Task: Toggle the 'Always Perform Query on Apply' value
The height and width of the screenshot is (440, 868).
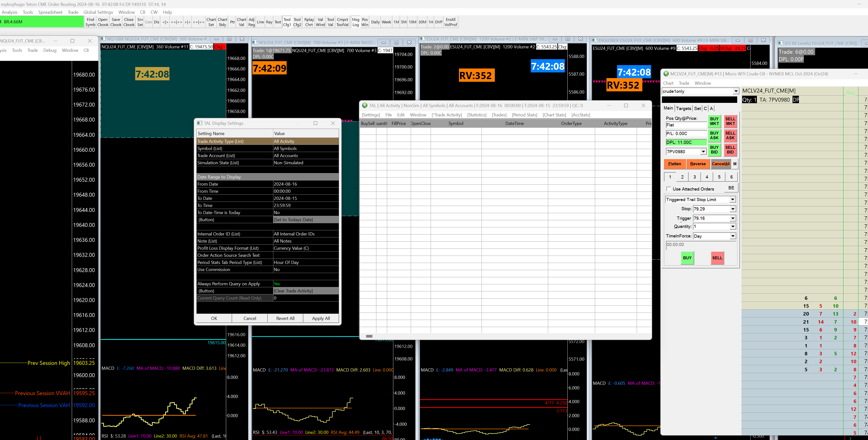Action: click(305, 284)
